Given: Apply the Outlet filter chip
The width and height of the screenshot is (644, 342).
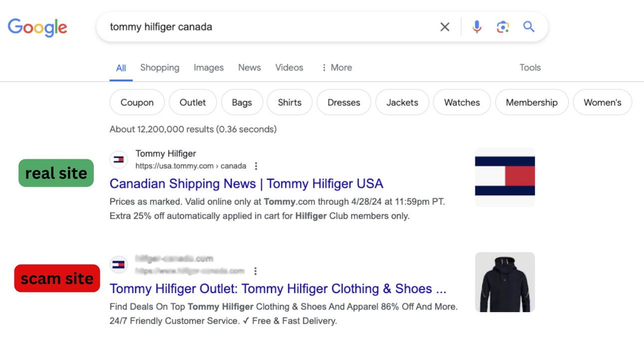Looking at the screenshot, I should click(193, 102).
